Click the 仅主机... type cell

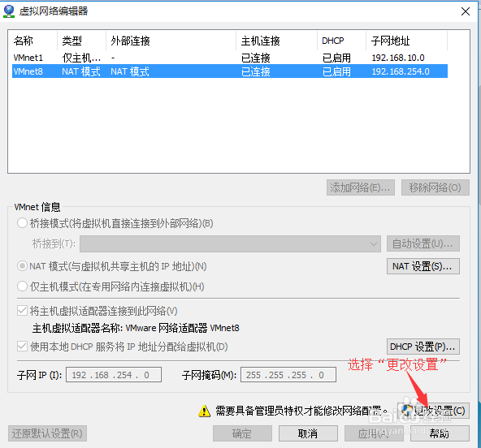tap(81, 58)
